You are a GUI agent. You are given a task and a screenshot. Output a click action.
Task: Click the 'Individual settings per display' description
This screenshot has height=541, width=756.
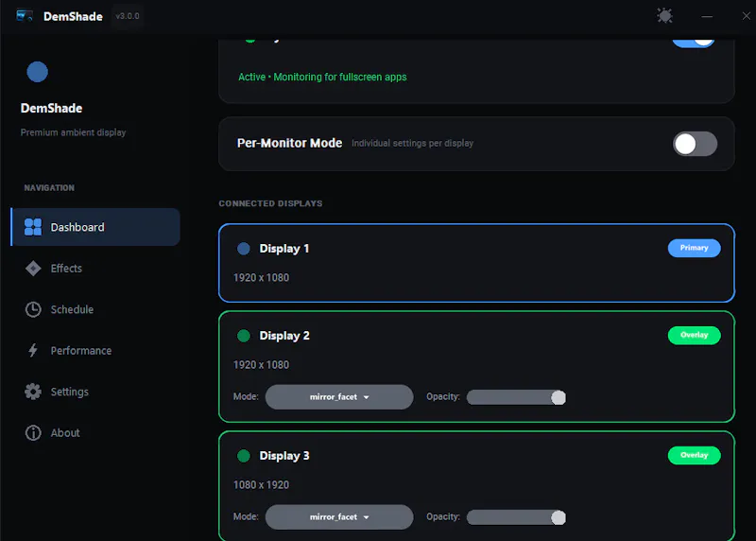[x=412, y=144]
